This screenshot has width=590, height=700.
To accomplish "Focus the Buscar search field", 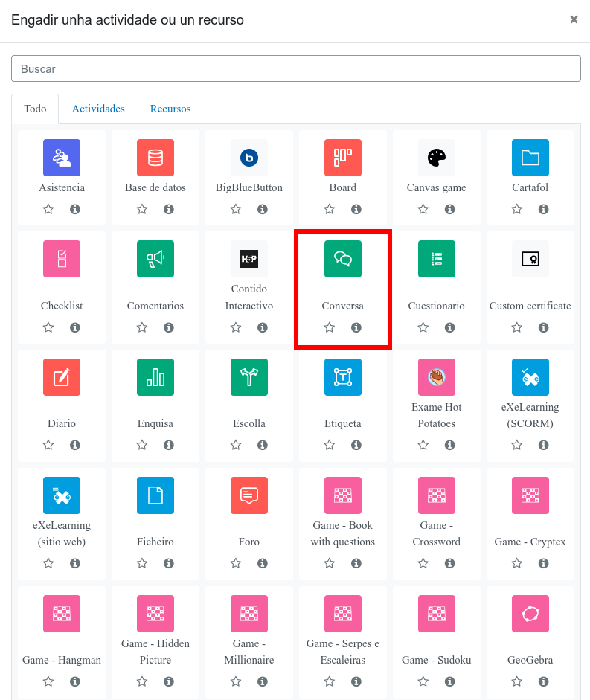I will click(295, 68).
